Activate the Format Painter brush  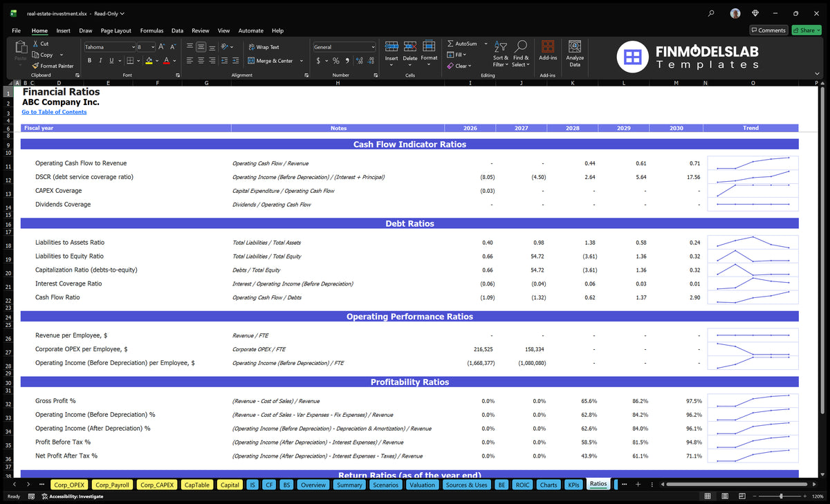click(x=35, y=66)
